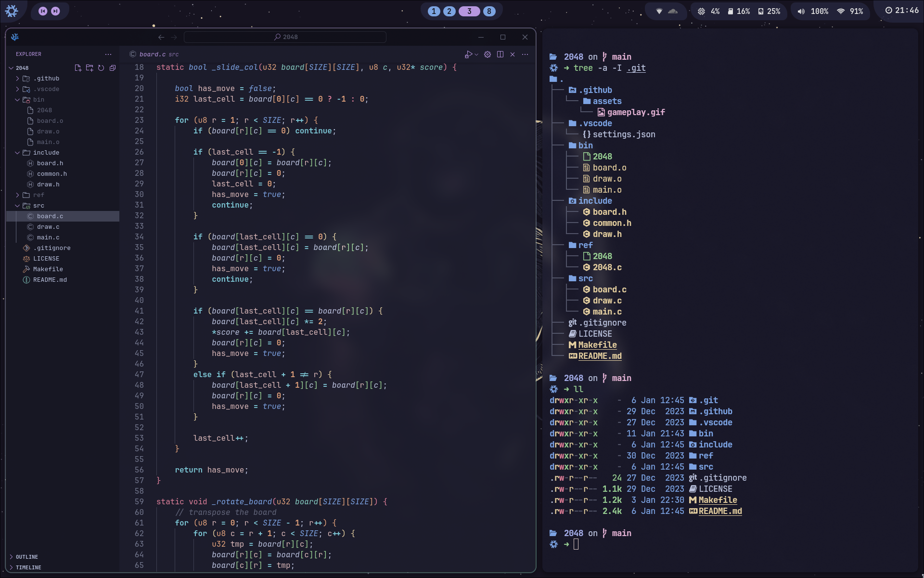The width and height of the screenshot is (924, 578).
Task: Switch to workspace 2 in top bar
Action: [449, 11]
